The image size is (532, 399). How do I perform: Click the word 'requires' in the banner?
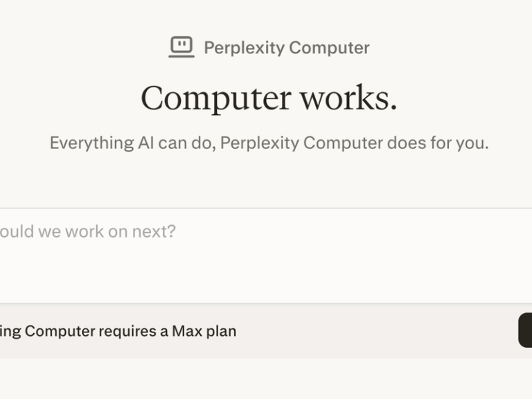(x=127, y=331)
